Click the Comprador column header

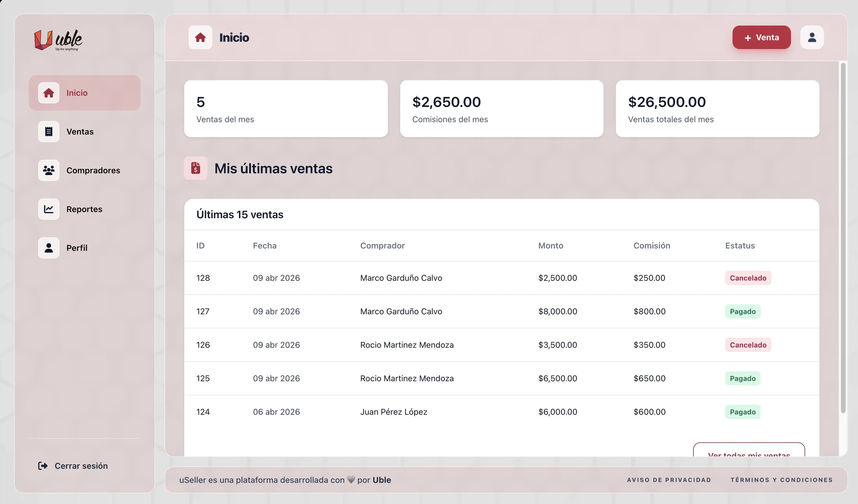(383, 246)
